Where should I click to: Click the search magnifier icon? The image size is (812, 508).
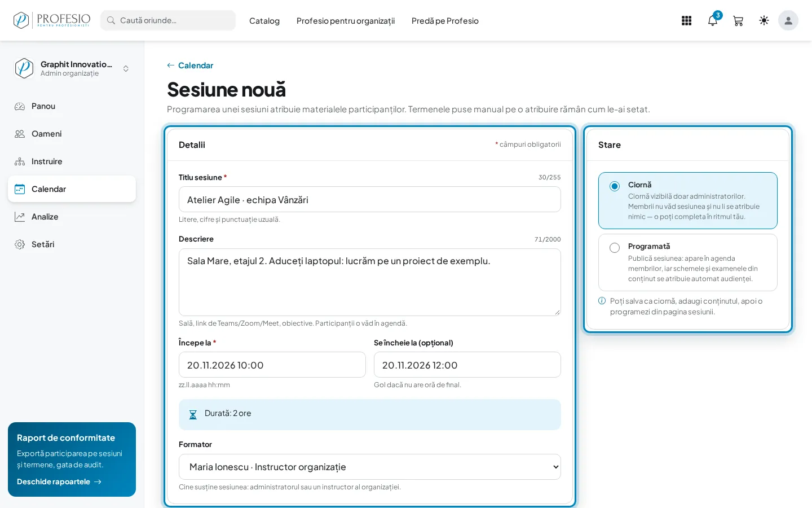coord(111,20)
